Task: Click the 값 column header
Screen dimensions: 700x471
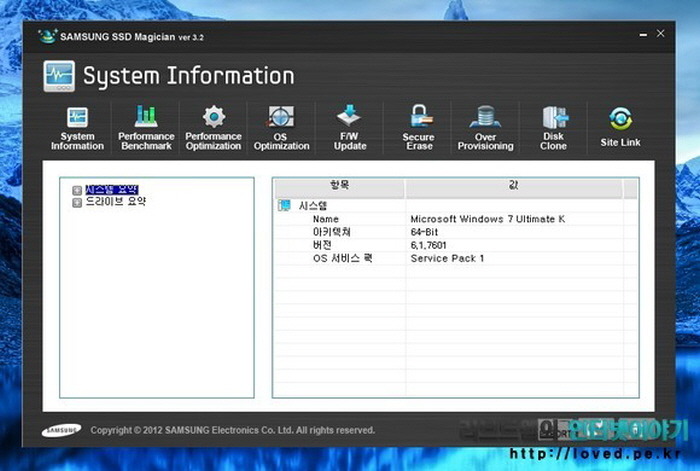Action: (513, 188)
